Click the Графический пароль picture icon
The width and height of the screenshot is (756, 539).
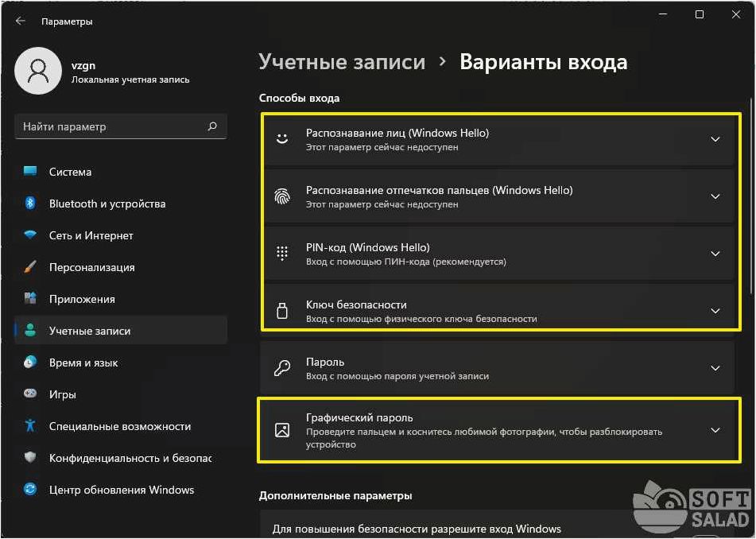tap(282, 429)
